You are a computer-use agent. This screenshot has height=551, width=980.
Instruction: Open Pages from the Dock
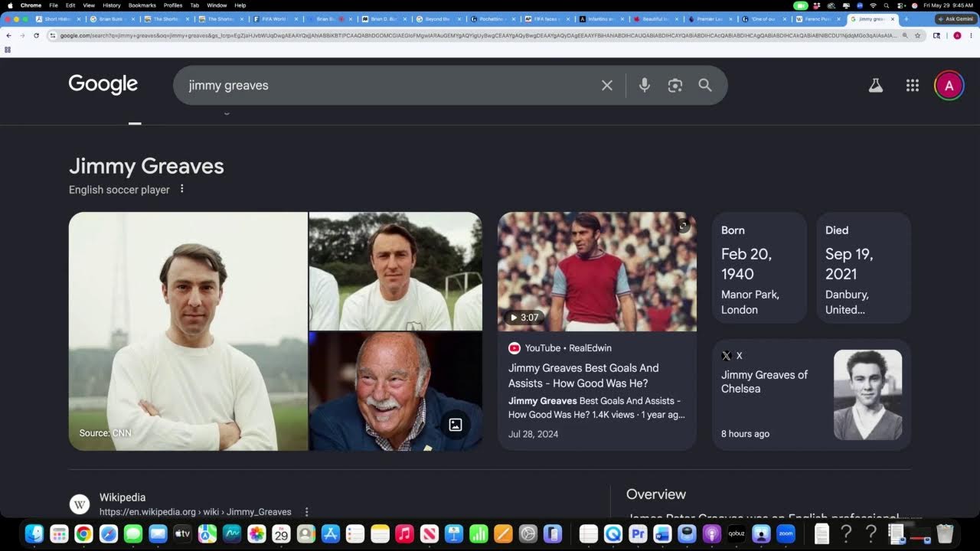click(503, 533)
